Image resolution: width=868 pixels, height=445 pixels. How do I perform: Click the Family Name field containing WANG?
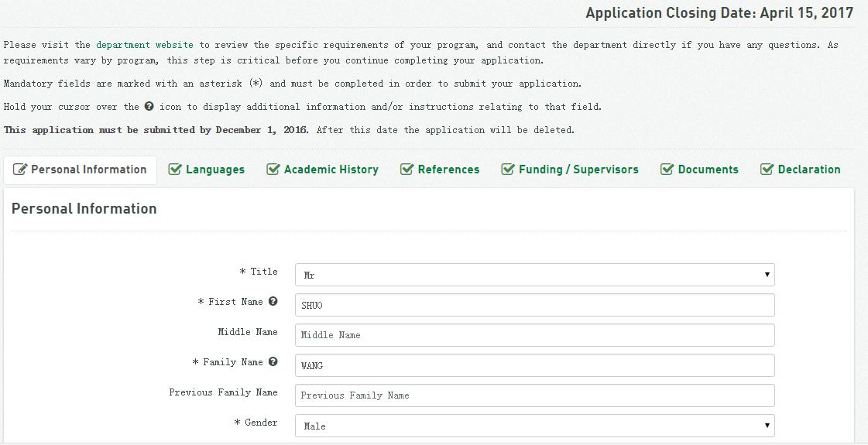[535, 365]
